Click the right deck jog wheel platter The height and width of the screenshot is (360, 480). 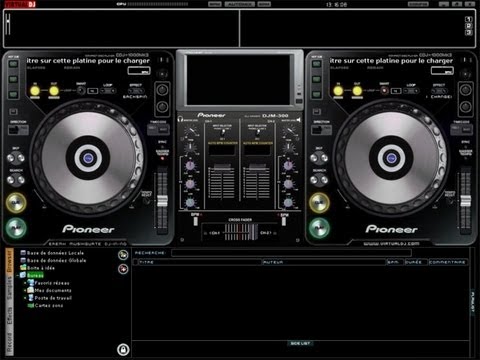(x=391, y=158)
